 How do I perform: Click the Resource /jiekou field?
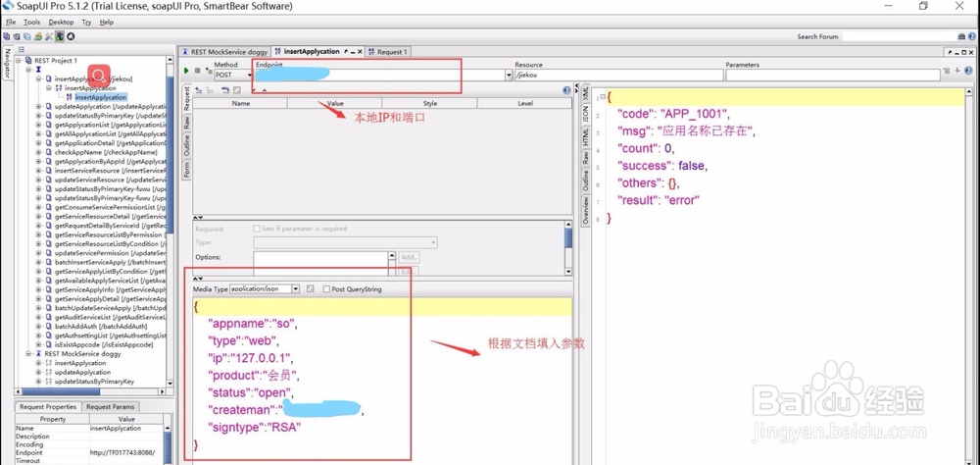pyautogui.click(x=618, y=76)
